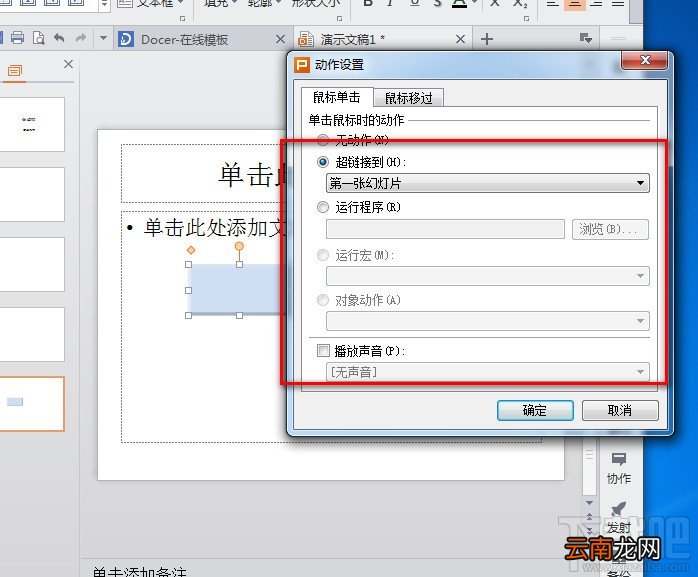The height and width of the screenshot is (577, 698).
Task: Select the first slide thumbnail
Action: [32, 124]
